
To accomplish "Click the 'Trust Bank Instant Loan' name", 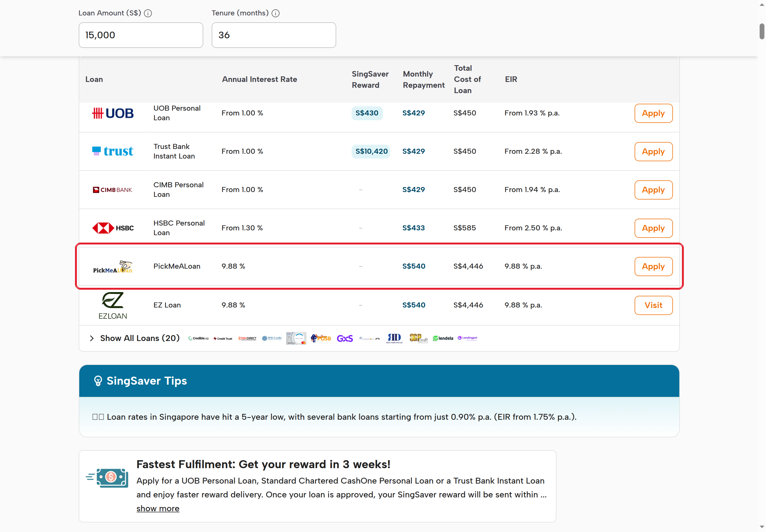I will point(174,151).
